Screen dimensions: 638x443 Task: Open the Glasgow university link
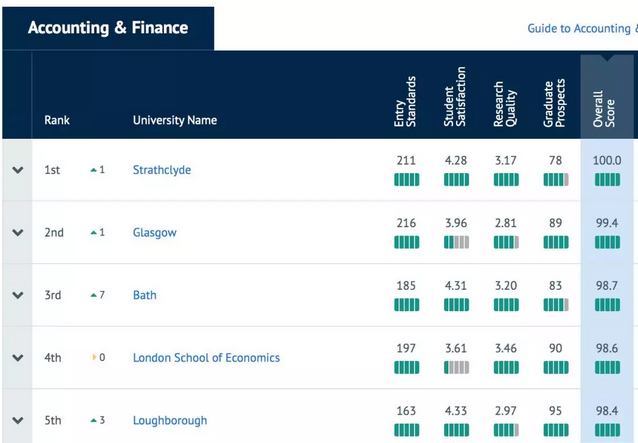click(154, 233)
